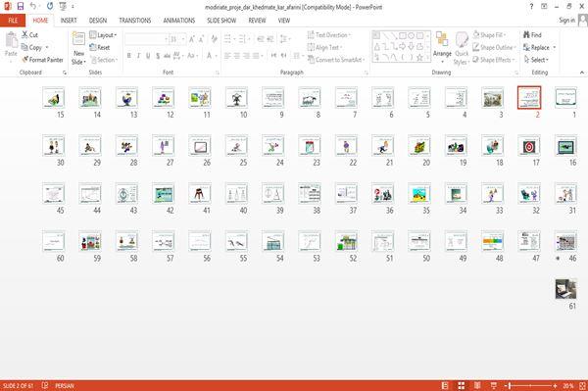Click Slide Sorter view icon in status bar

tap(462, 385)
